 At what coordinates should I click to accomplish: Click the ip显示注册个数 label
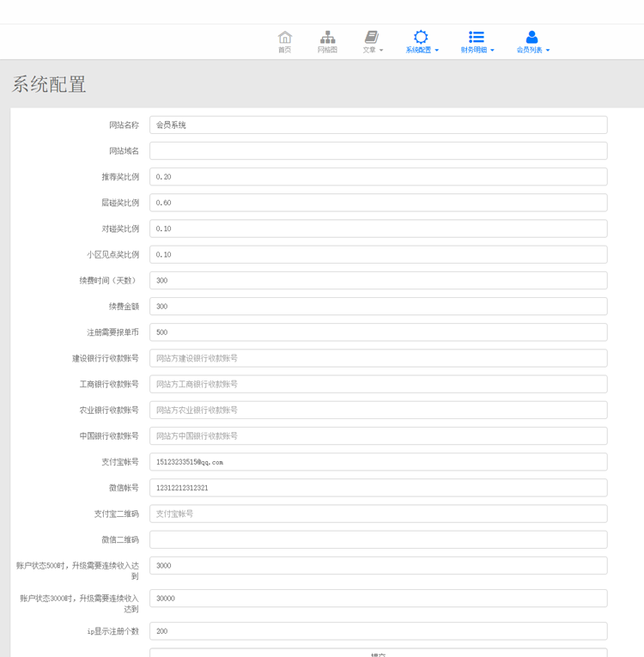[113, 631]
